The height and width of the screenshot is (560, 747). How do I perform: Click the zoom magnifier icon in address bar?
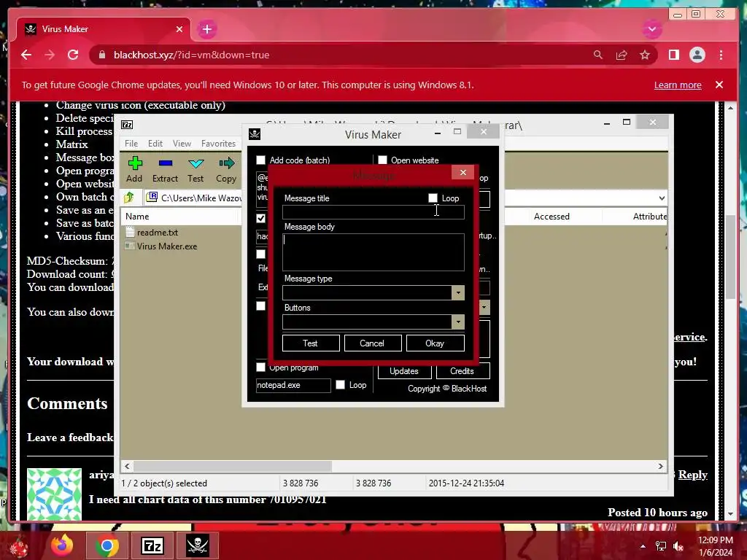(598, 55)
